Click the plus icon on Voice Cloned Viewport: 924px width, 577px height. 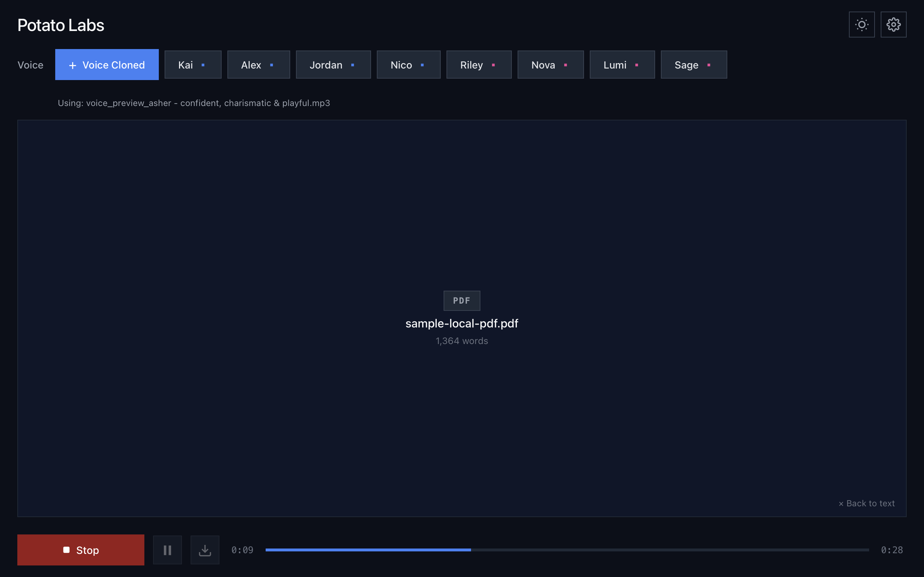coord(72,65)
